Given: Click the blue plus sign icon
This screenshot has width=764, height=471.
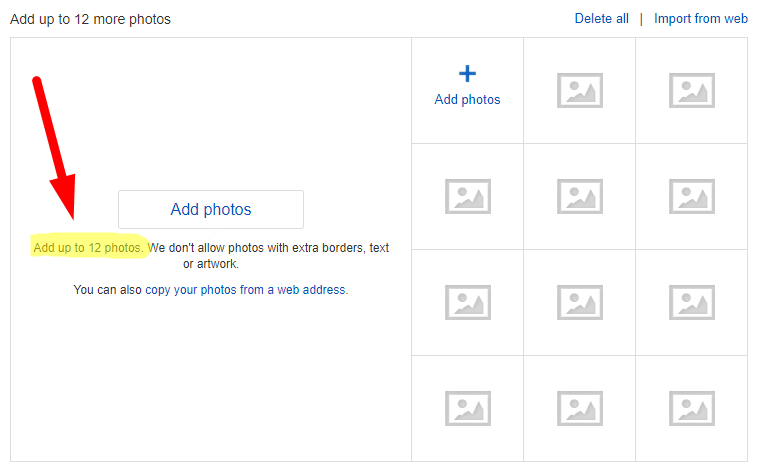Looking at the screenshot, I should [x=467, y=74].
